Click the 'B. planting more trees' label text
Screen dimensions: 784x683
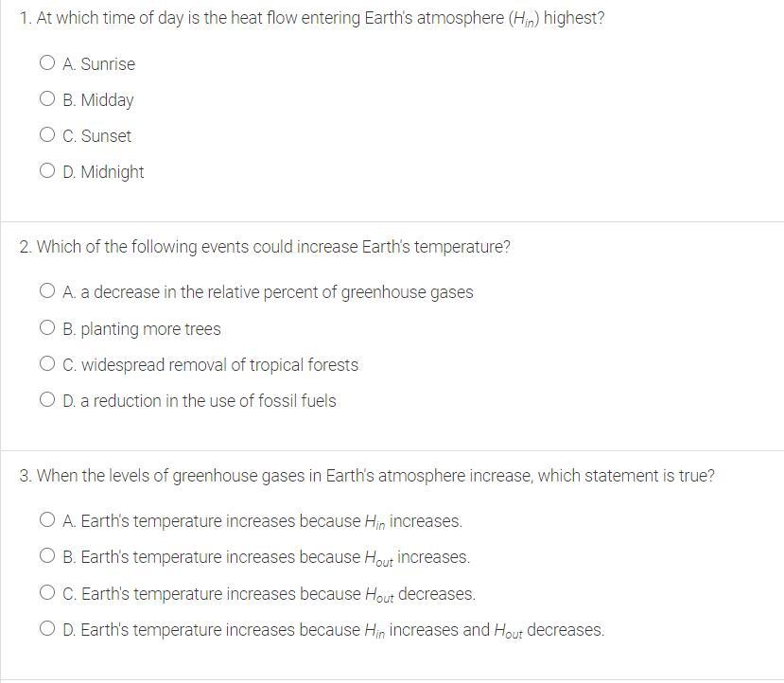pos(142,329)
